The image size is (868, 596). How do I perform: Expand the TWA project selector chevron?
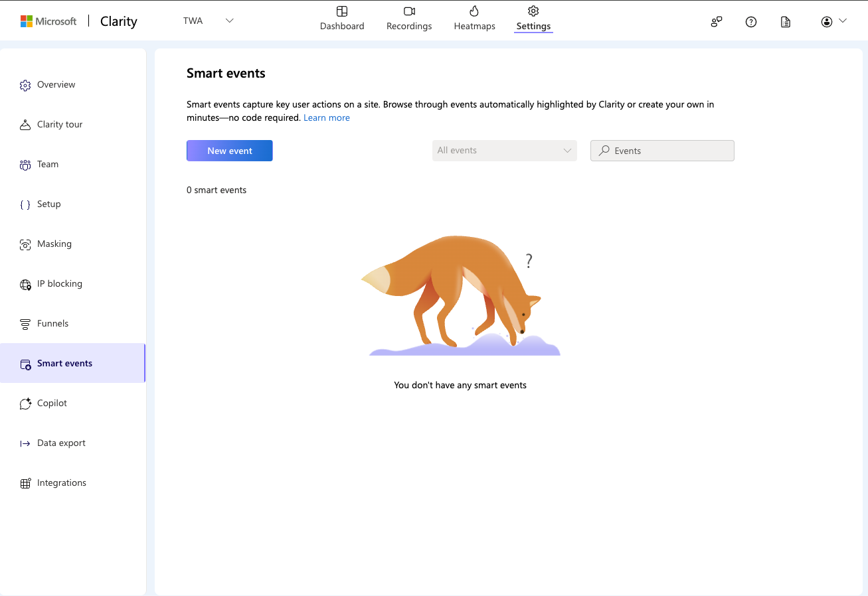coord(230,21)
